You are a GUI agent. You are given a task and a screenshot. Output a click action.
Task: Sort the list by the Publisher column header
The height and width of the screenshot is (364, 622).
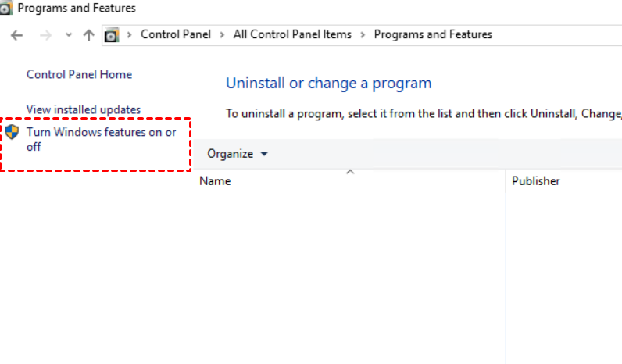pos(535,181)
